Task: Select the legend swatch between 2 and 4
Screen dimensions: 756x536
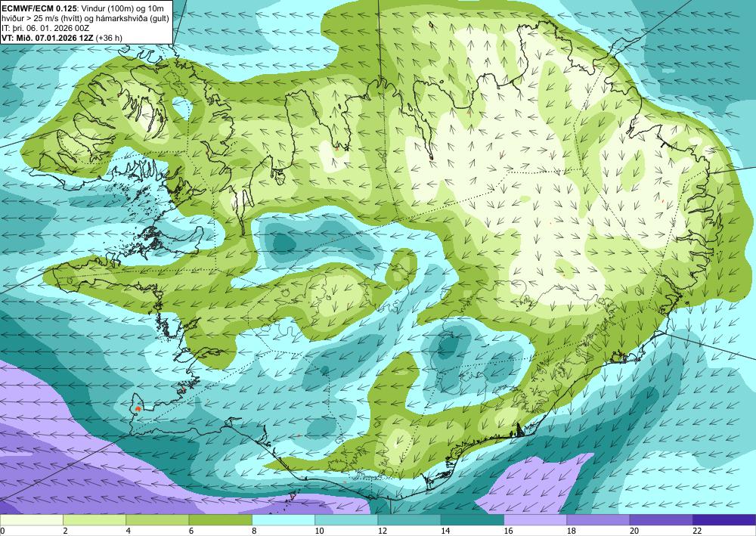Action: pyautogui.click(x=94, y=520)
